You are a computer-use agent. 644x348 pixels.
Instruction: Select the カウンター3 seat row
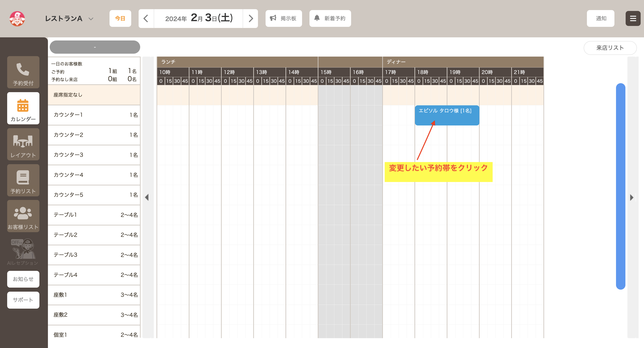(94, 155)
